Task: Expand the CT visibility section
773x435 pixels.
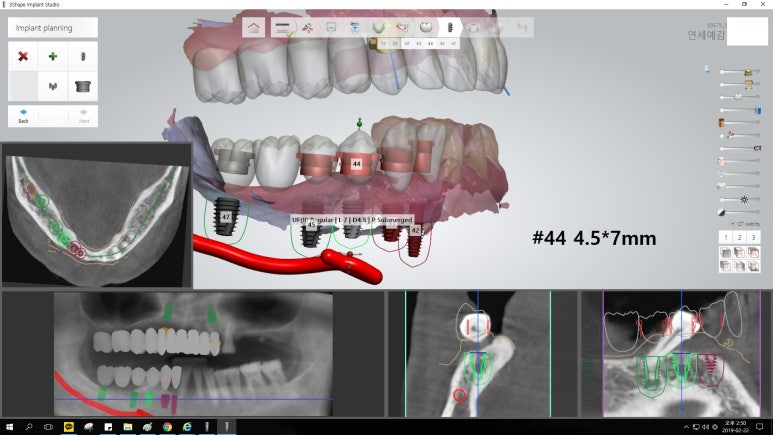Action: click(x=741, y=223)
